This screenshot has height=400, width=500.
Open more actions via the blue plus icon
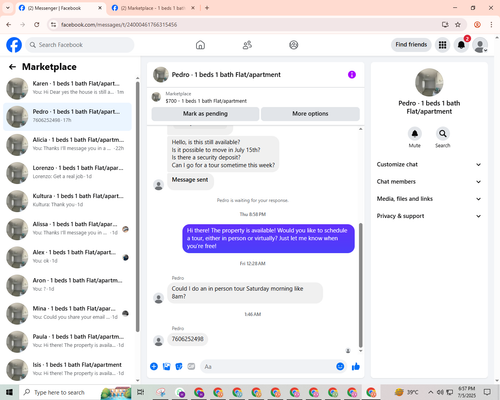click(154, 367)
